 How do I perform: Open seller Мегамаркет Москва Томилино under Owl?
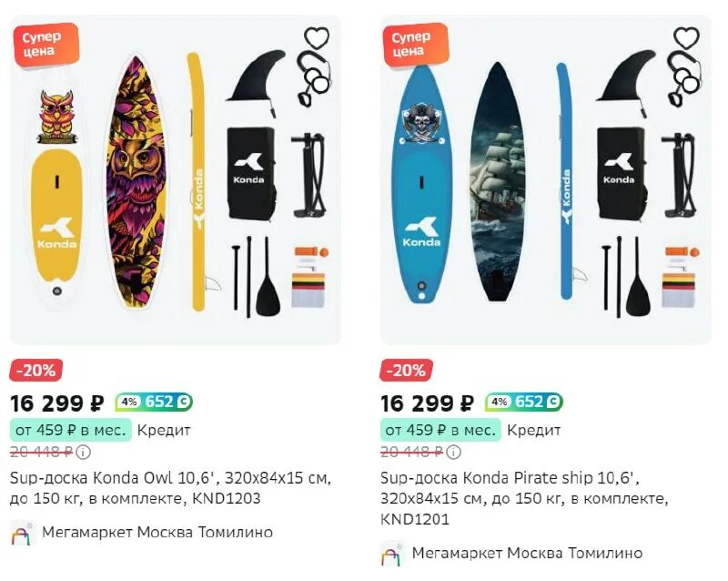click(x=157, y=532)
